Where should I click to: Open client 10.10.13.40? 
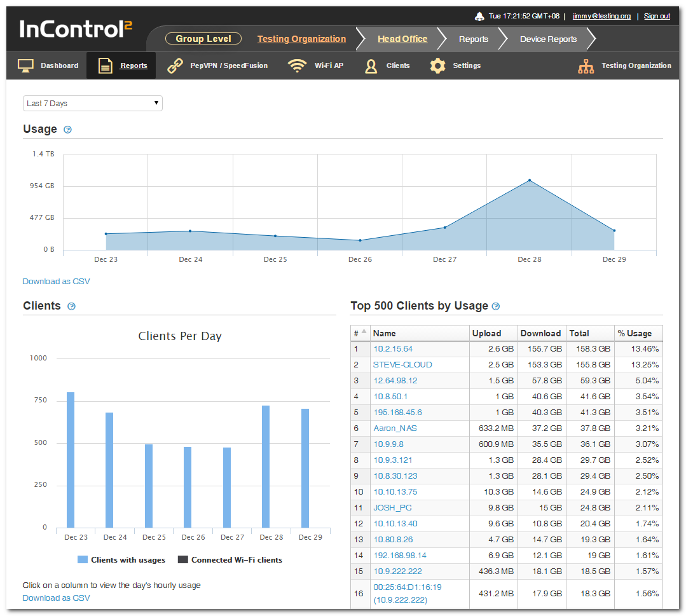[x=395, y=524]
